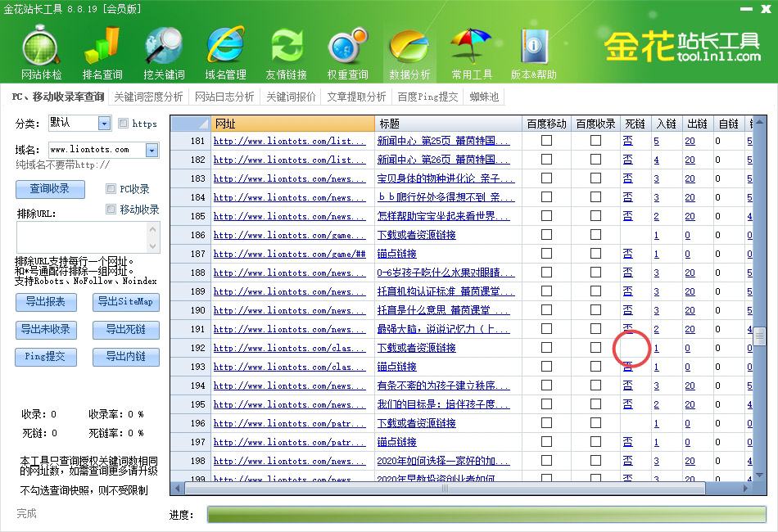The width and height of the screenshot is (778, 532).
Task: Open the 数据分析 data analysis module
Action: click(409, 49)
